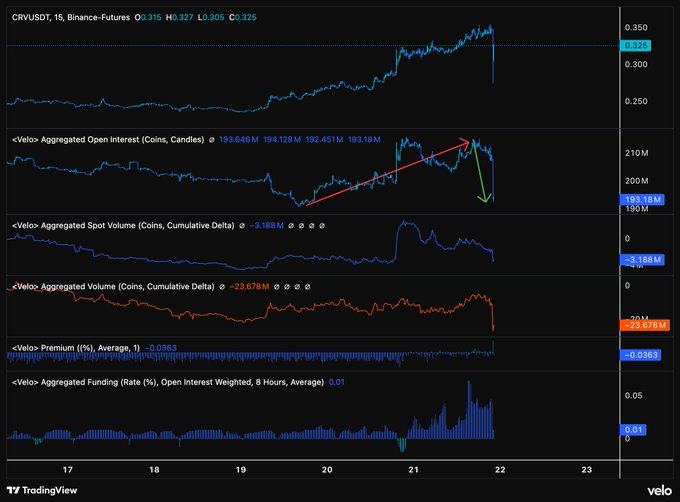
Task: Click the 0.325 current price label
Action: (x=635, y=46)
